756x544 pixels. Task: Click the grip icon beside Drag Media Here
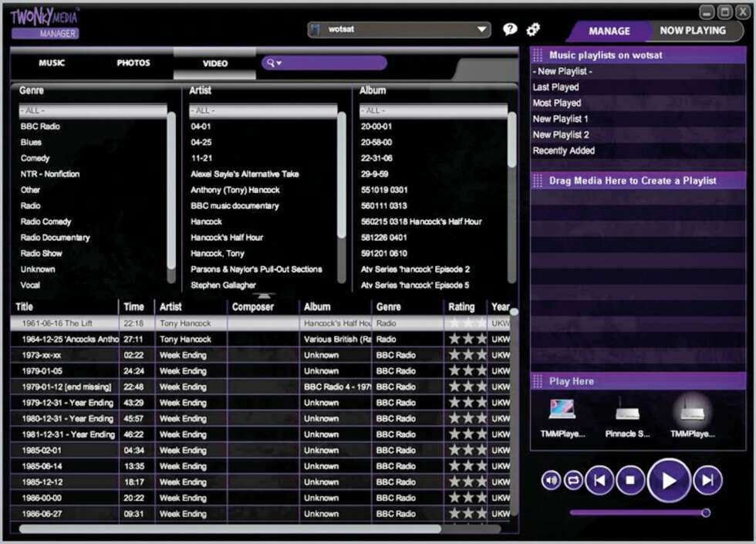point(538,181)
